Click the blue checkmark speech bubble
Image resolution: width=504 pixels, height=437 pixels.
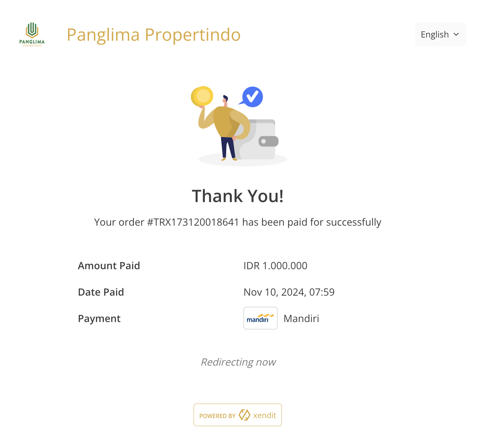(252, 97)
